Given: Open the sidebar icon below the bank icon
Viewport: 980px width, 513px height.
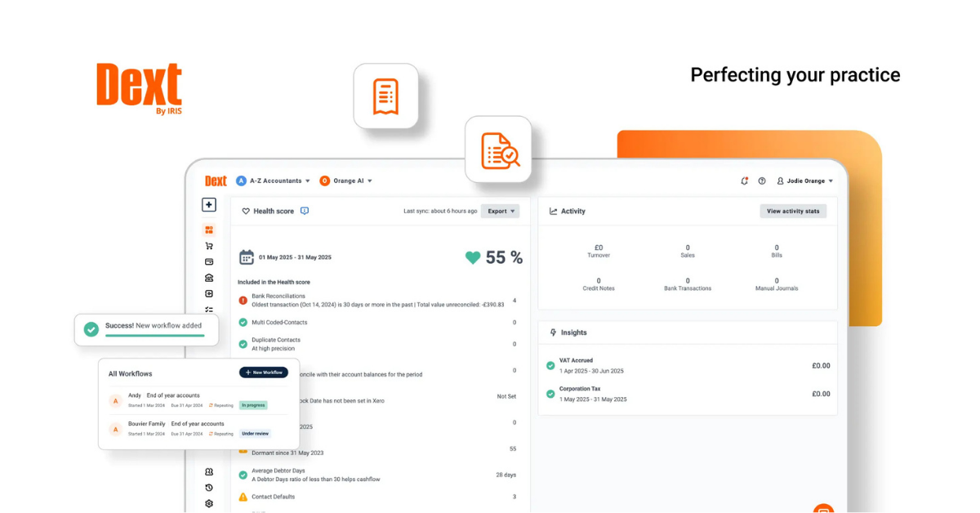Looking at the screenshot, I should 209,294.
